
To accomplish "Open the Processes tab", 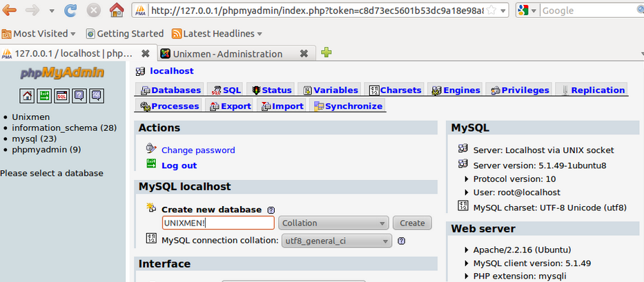I will 169,106.
